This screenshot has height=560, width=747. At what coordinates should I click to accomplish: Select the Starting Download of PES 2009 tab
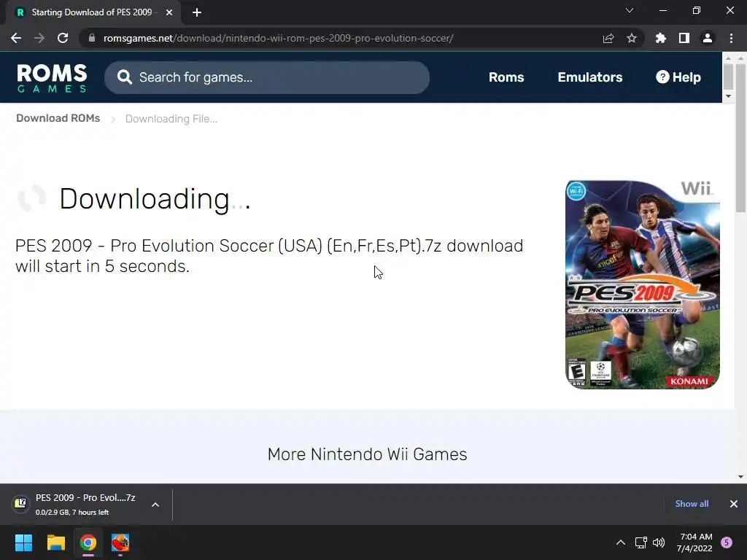91,12
